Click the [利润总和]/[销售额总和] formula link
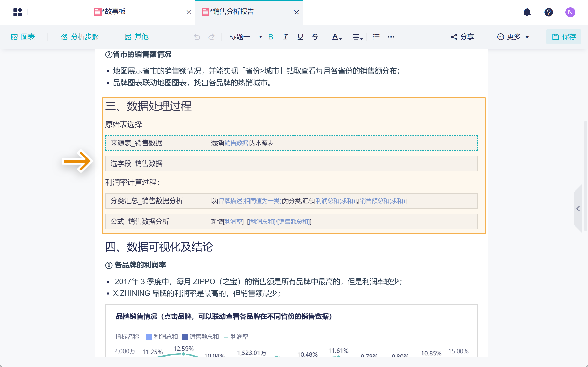The height and width of the screenshot is (367, 588). (279, 222)
